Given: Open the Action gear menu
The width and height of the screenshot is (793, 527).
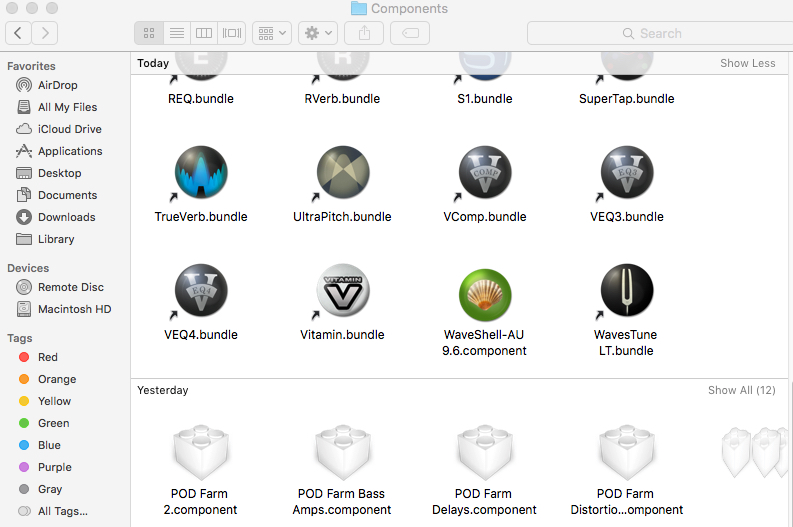Looking at the screenshot, I should [x=318, y=33].
